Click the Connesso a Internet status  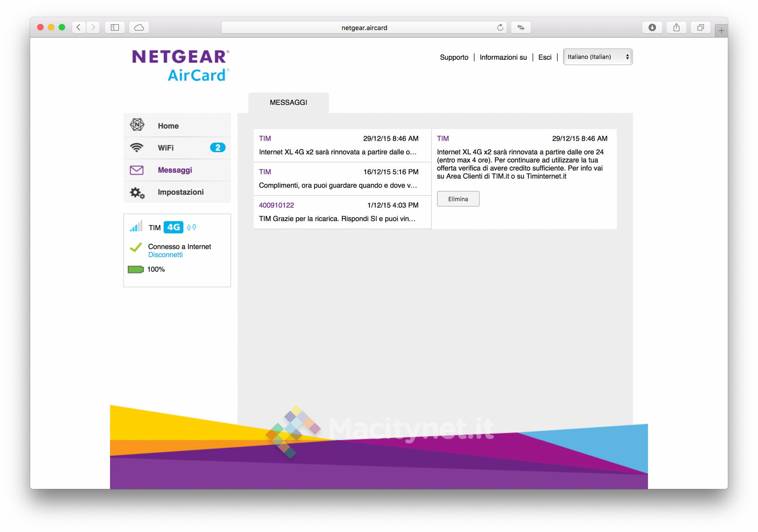point(180,247)
